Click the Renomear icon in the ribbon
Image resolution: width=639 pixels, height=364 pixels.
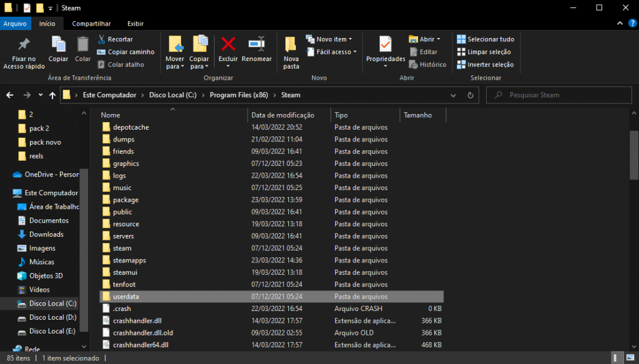point(256,45)
